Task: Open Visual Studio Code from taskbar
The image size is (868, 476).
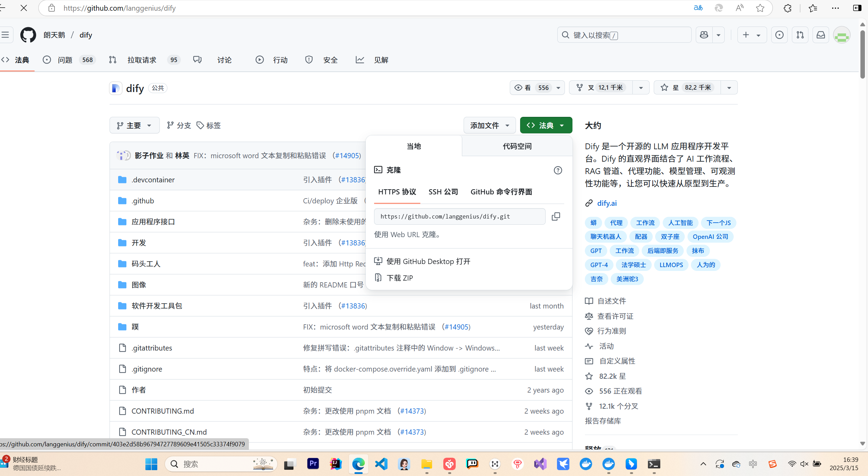Action: coord(381,464)
